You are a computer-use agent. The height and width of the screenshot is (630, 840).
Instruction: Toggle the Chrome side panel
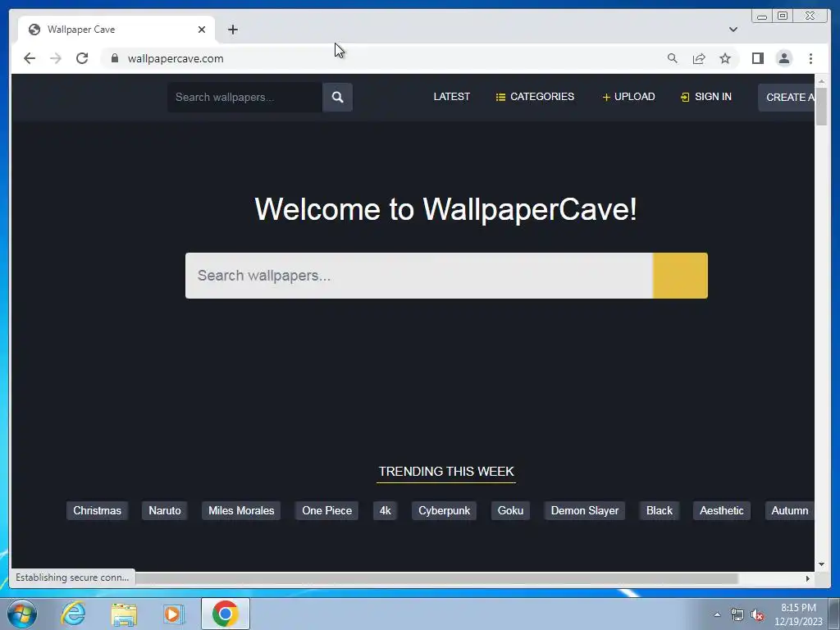point(757,58)
